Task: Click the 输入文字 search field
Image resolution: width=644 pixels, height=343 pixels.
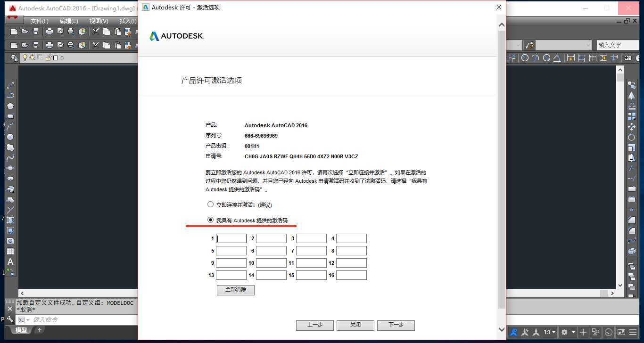Action: [x=618, y=45]
